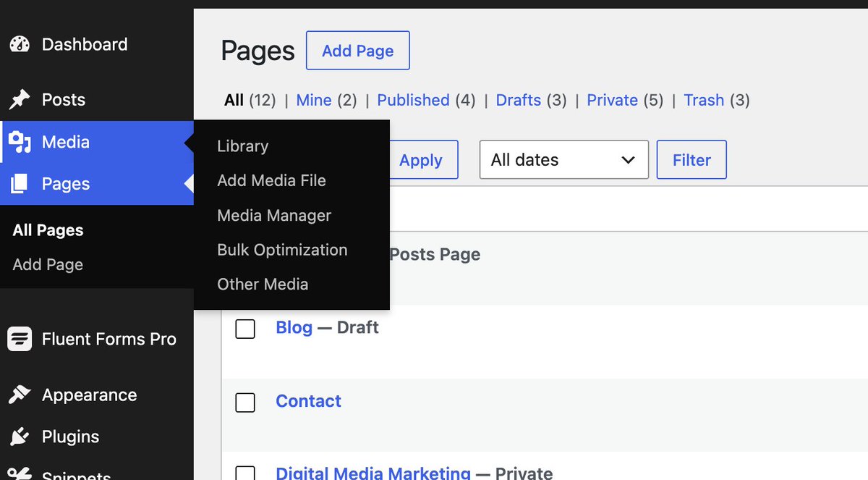Open the Contact page title link
Screen dimensions: 868x480
point(308,401)
